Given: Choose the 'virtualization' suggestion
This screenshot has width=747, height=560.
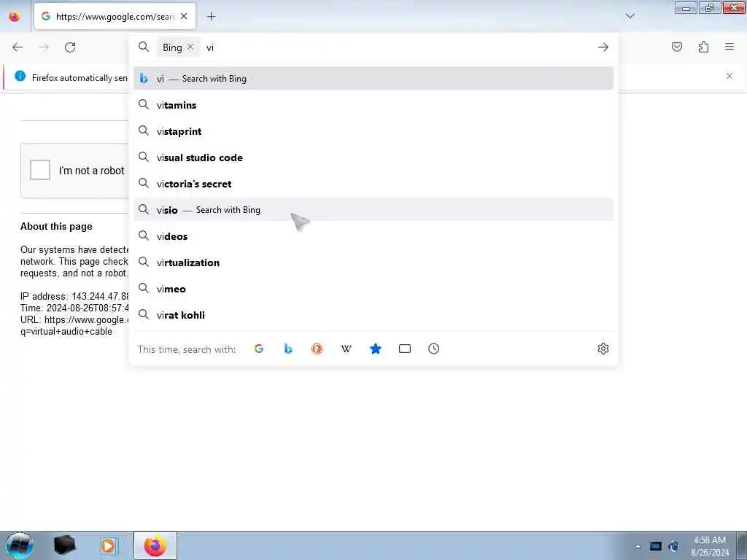Looking at the screenshot, I should 373,262.
